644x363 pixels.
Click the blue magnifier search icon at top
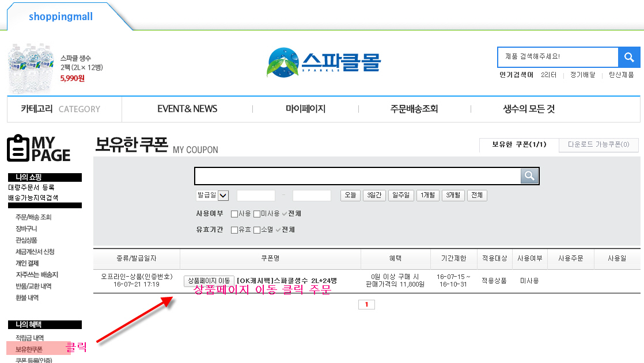pos(628,58)
